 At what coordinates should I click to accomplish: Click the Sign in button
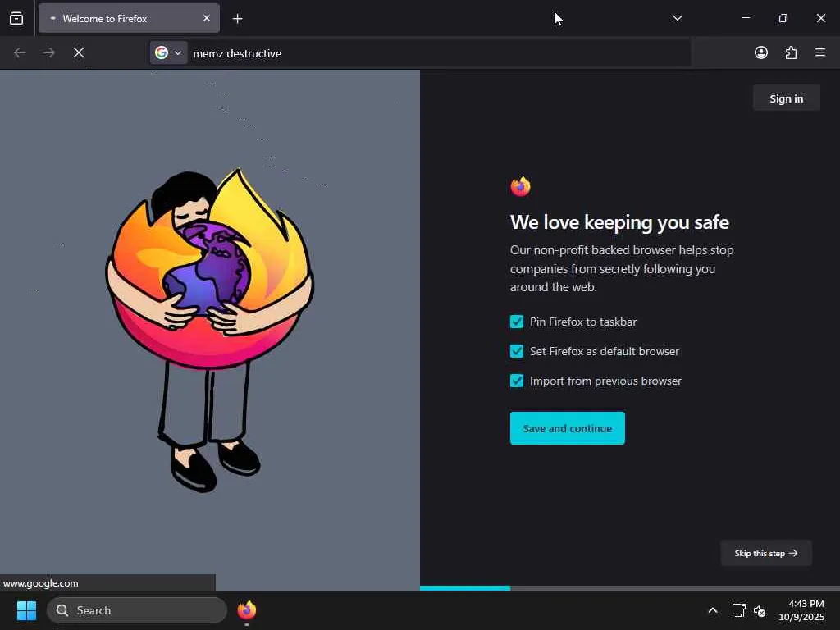point(786,98)
